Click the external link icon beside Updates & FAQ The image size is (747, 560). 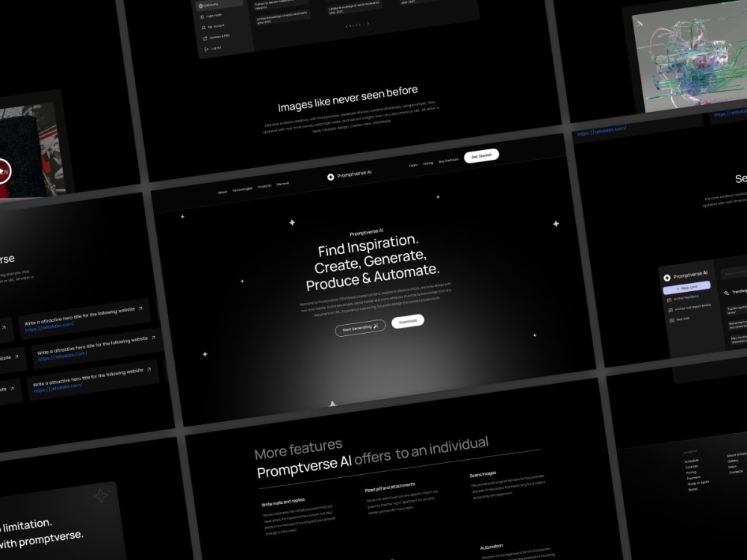point(205,39)
